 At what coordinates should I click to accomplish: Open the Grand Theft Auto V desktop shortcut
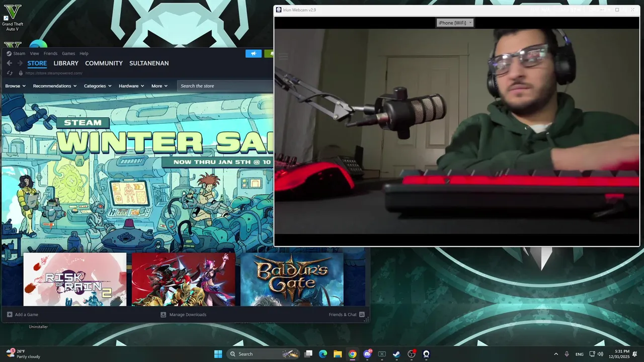[12, 18]
